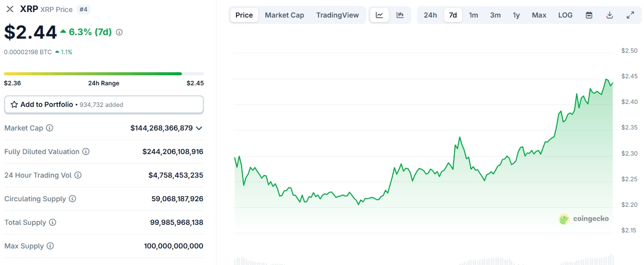
Task: Open info tooltip next to 6.3% (7d)
Action: 119,32
